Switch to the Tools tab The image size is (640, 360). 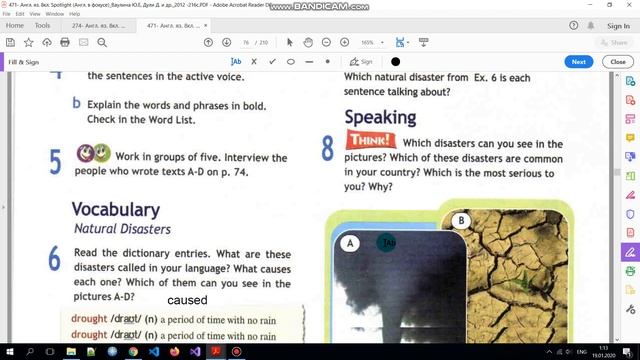42,25
